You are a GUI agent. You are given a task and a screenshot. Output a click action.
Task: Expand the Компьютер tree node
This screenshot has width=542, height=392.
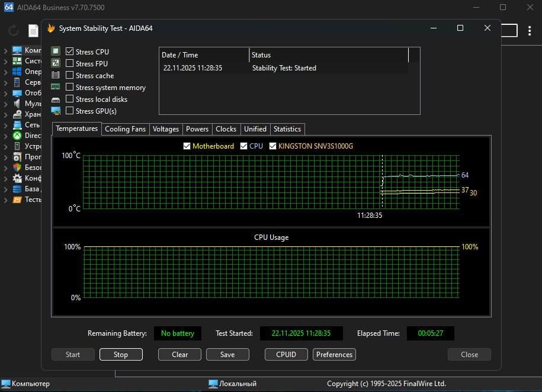(x=5, y=50)
